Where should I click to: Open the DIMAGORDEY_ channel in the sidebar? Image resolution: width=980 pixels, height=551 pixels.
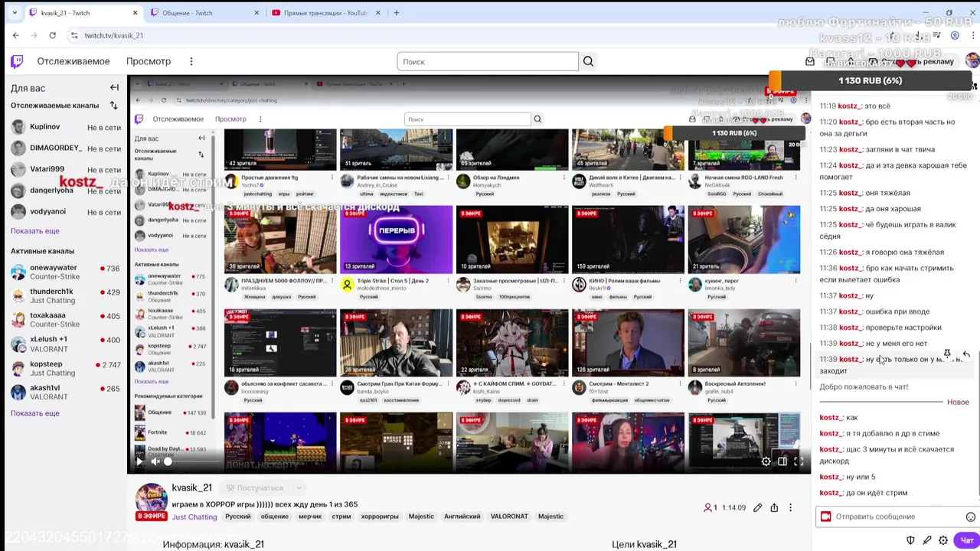(x=66, y=148)
